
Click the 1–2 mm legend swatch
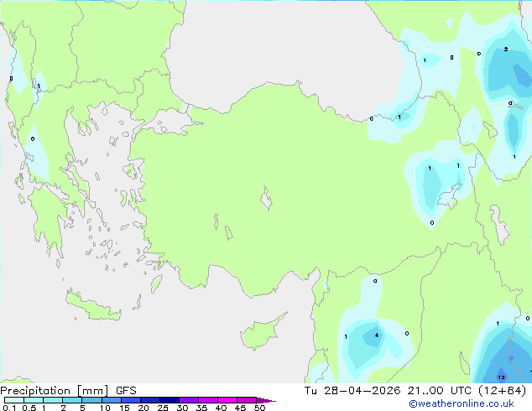point(53,400)
